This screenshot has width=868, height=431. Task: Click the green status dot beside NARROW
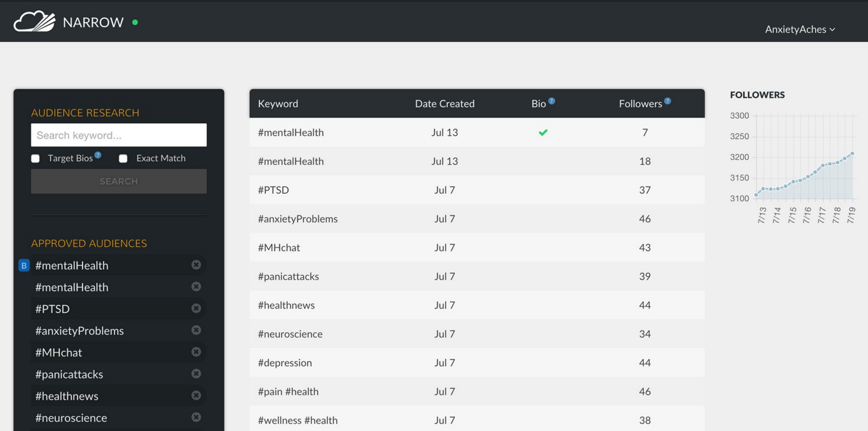coord(135,22)
